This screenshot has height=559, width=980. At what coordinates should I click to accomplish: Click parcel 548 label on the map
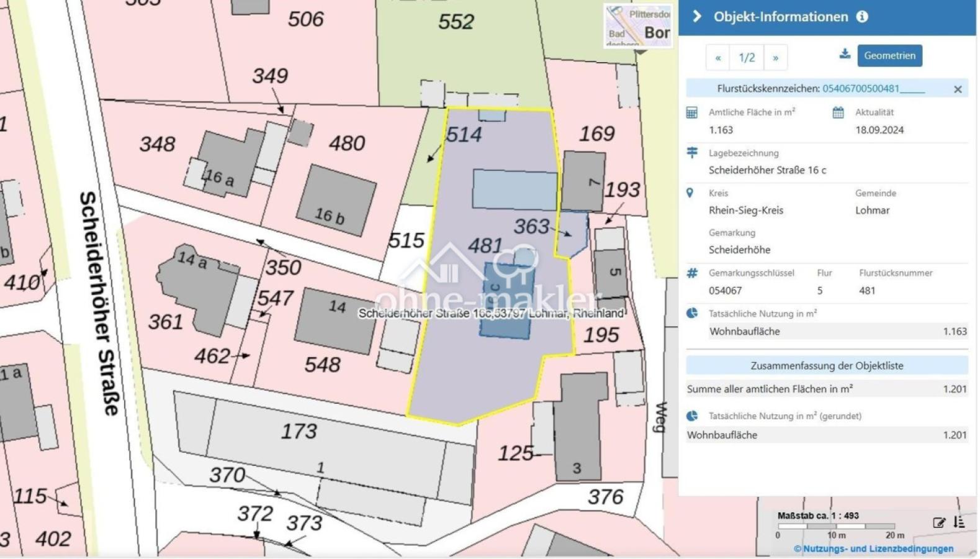(322, 364)
